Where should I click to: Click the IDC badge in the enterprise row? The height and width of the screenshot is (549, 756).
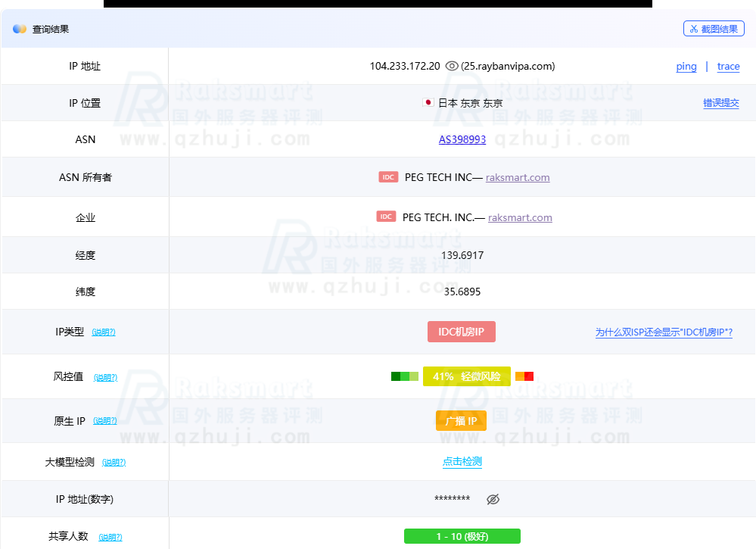click(386, 217)
